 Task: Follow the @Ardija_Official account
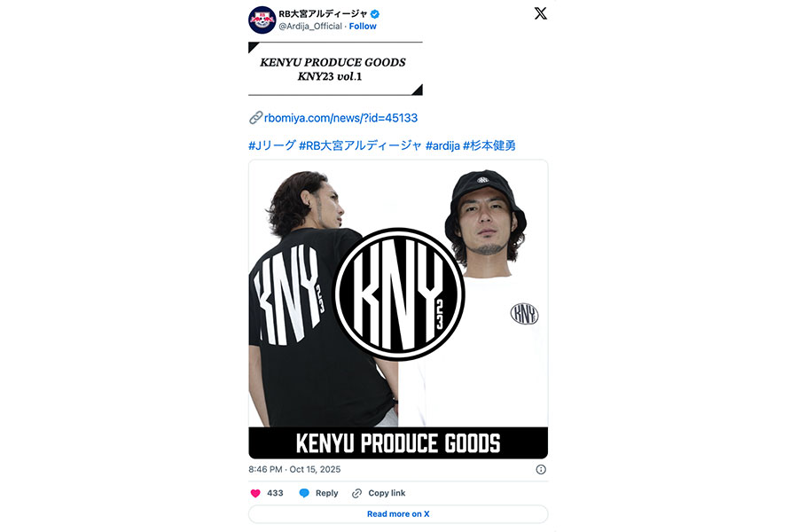(363, 26)
